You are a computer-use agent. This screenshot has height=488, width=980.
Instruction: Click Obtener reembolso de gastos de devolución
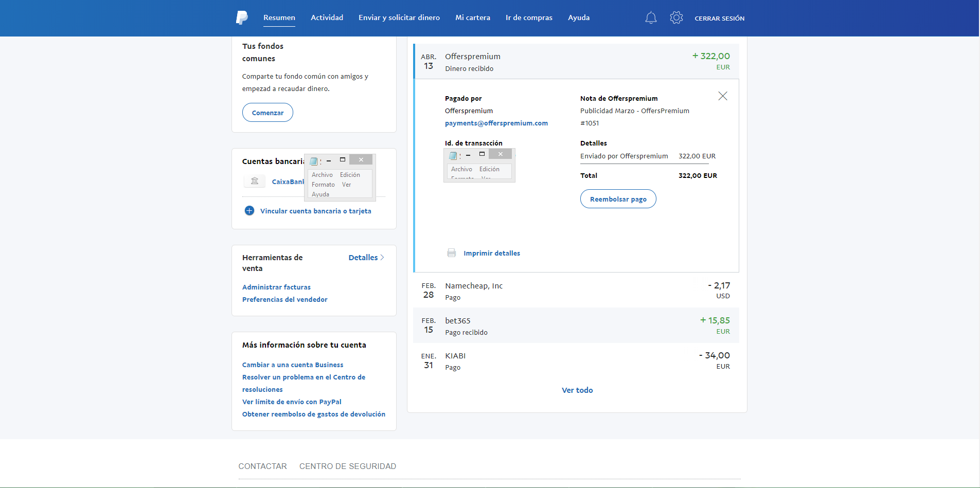[x=314, y=414]
